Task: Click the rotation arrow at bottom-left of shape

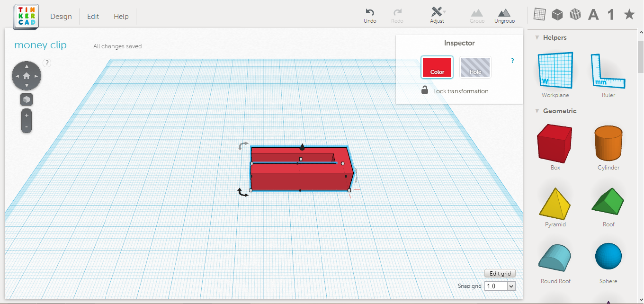Action: pos(243,192)
